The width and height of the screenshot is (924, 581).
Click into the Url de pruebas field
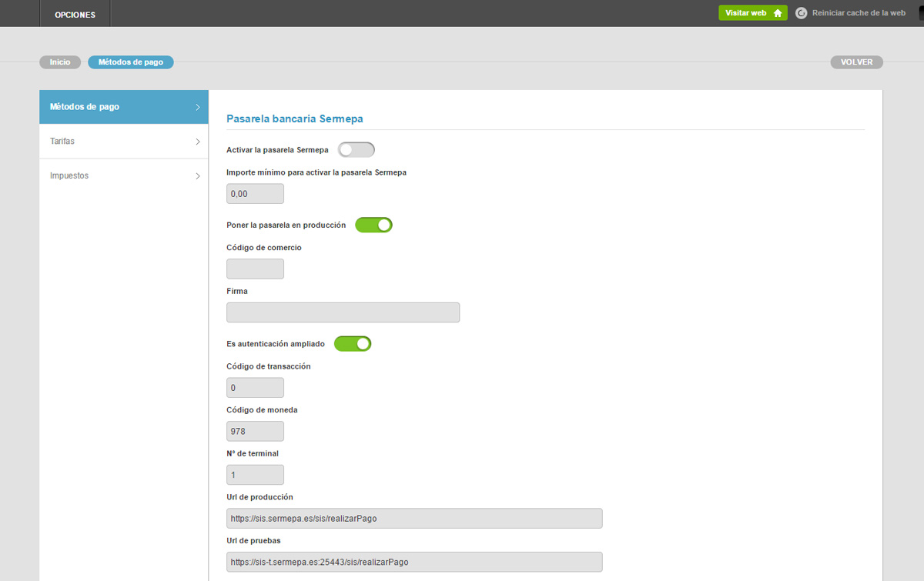[414, 562]
